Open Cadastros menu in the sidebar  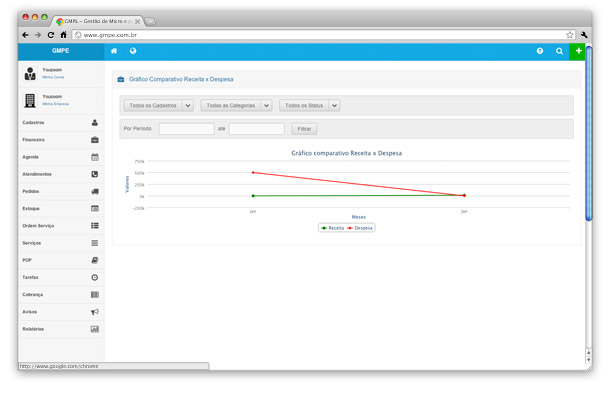61,123
